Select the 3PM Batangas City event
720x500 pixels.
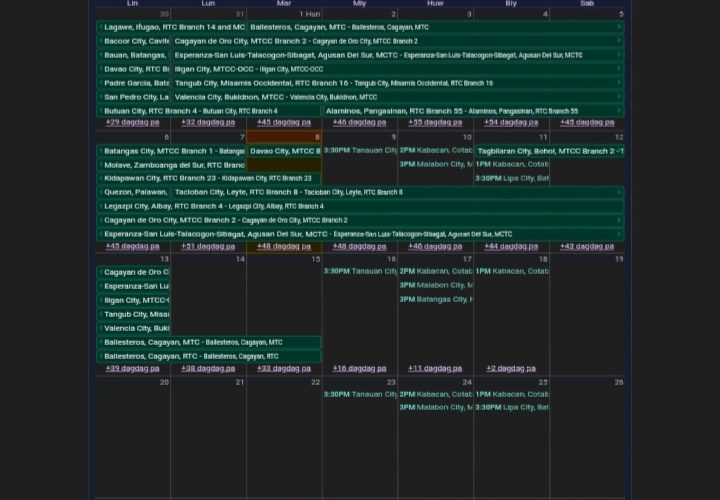point(435,299)
